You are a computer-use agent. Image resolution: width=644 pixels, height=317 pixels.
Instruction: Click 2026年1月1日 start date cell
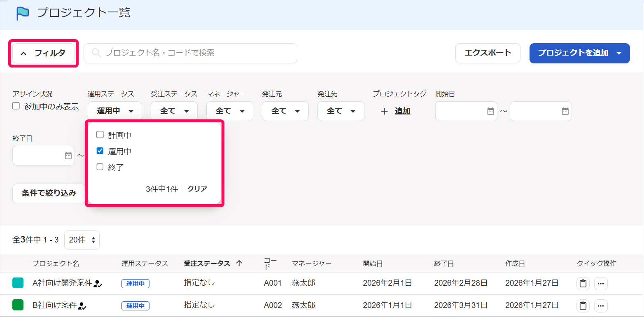click(387, 305)
